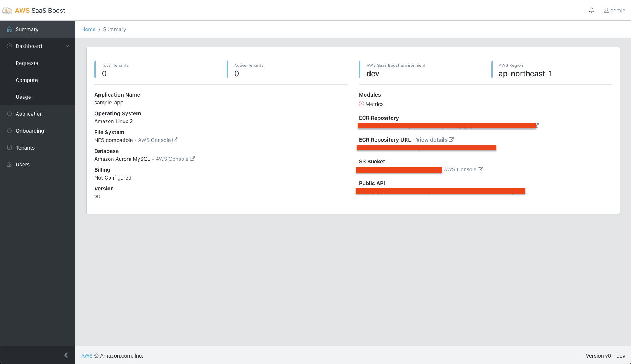This screenshot has height=364, width=631.
Task: Click the AWS SaaS Boost cloud logo
Action: pyautogui.click(x=7, y=11)
